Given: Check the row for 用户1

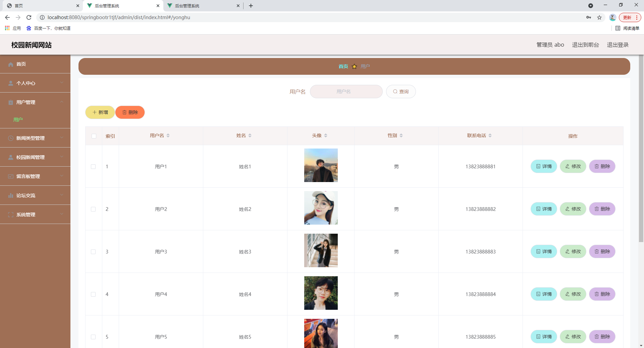Looking at the screenshot, I should [93, 167].
